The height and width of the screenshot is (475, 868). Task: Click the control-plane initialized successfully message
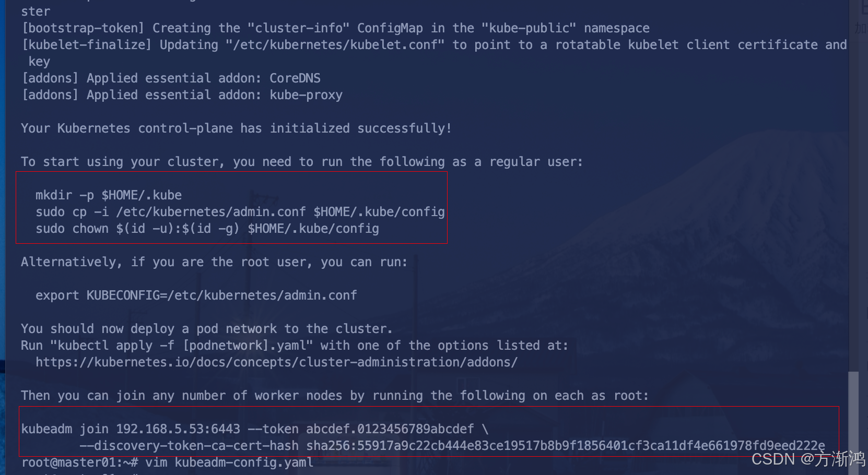[x=236, y=128]
